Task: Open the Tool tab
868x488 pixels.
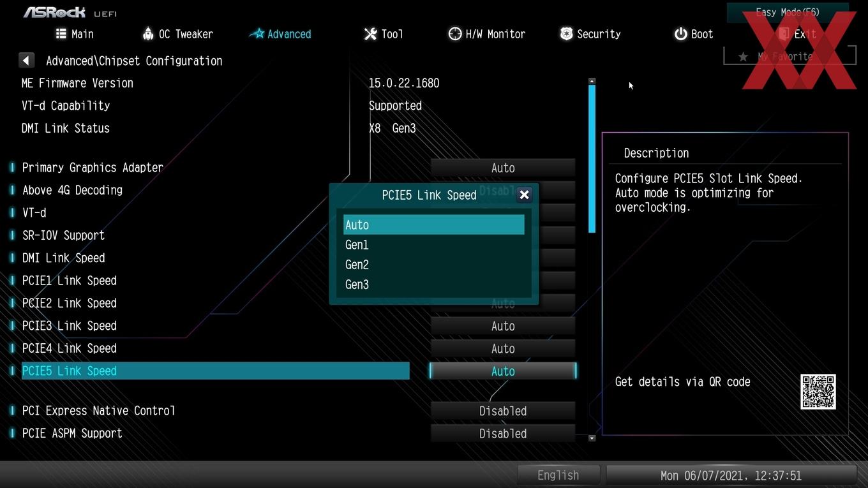Action: [384, 34]
